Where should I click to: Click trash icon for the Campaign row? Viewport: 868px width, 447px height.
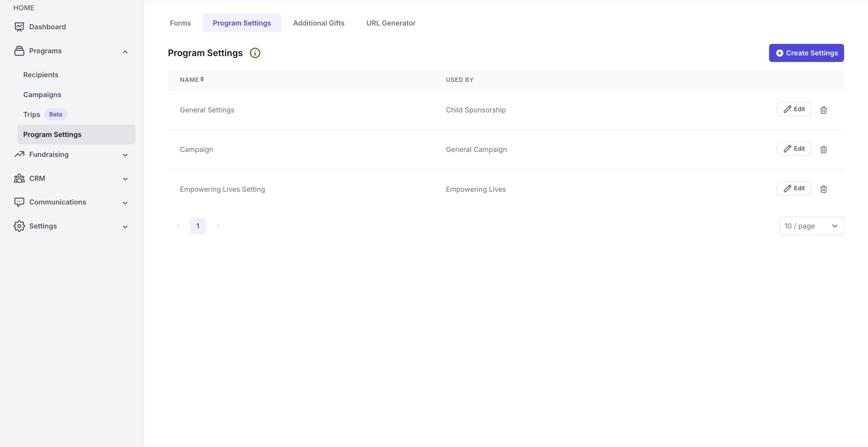pos(823,149)
